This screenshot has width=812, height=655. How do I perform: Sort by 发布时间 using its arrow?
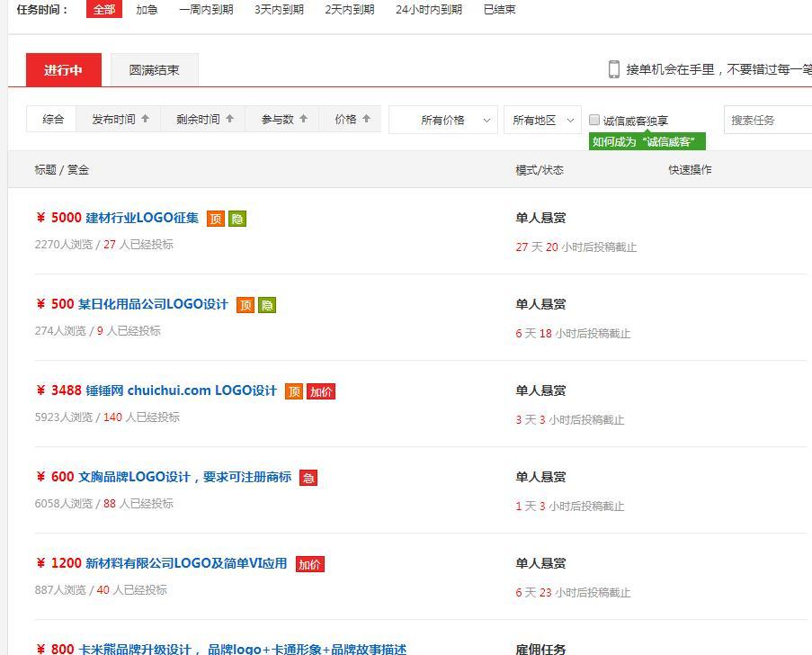pyautogui.click(x=146, y=119)
